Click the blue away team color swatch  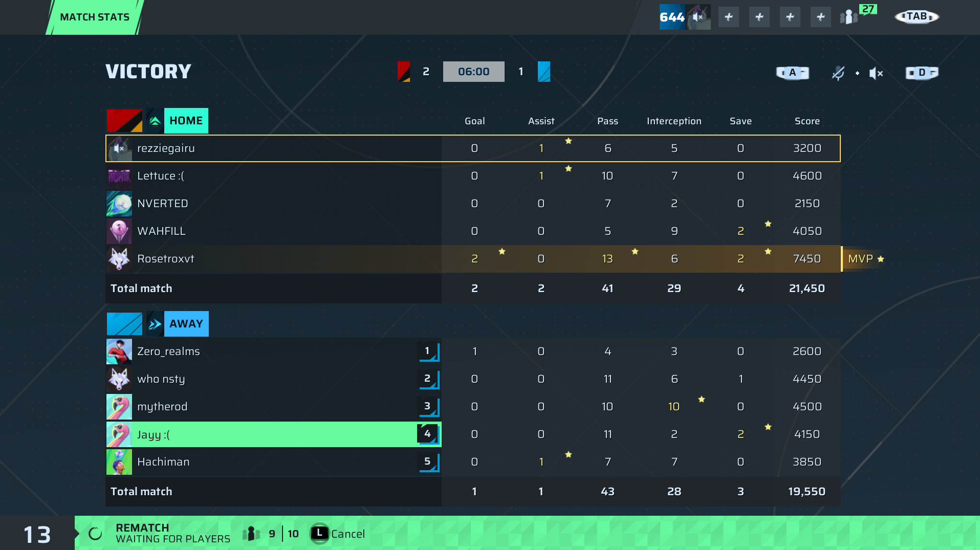pos(124,324)
